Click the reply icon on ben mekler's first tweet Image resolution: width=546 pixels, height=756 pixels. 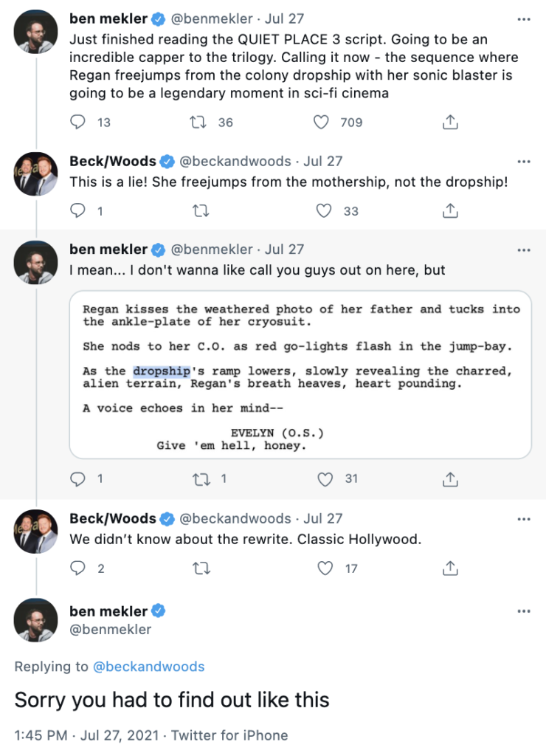tap(77, 123)
